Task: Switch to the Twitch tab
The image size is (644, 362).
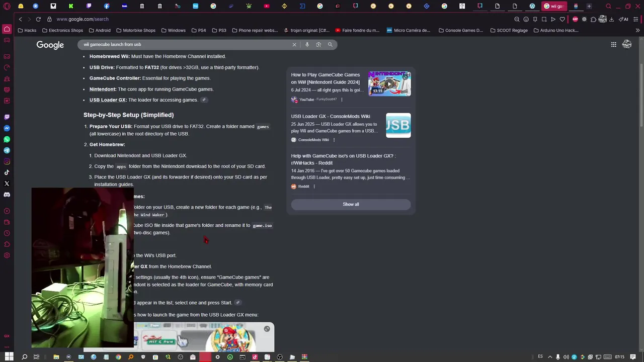Action: [x=89, y=7]
